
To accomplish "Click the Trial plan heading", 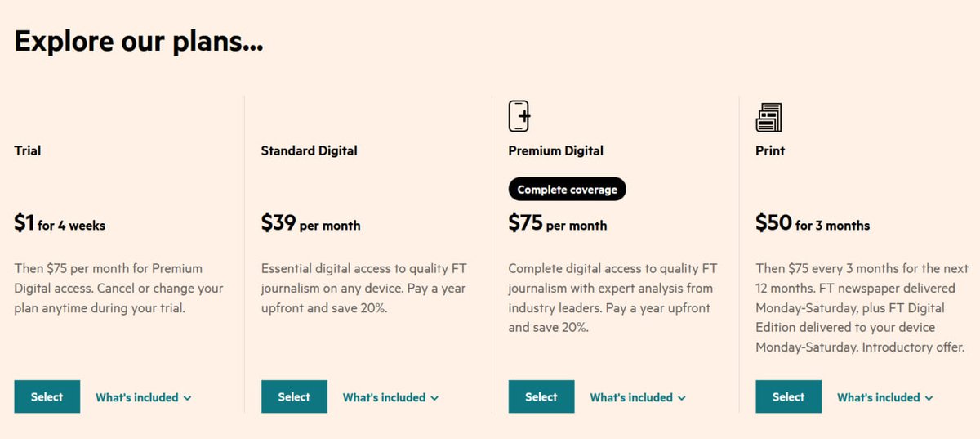I will point(28,150).
